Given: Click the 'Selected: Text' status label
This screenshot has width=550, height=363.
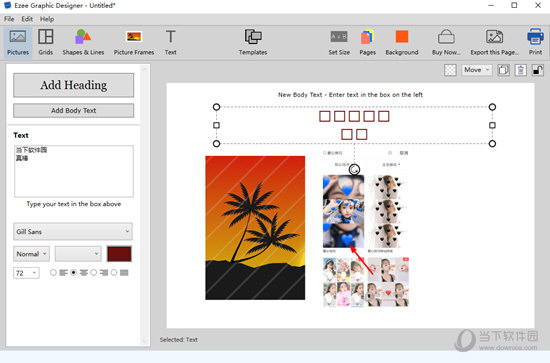Looking at the screenshot, I should (x=179, y=340).
